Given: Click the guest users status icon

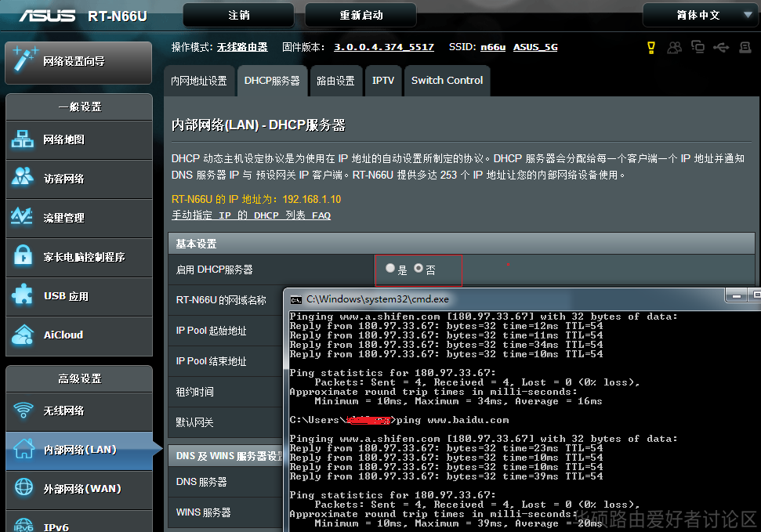Looking at the screenshot, I should point(674,47).
